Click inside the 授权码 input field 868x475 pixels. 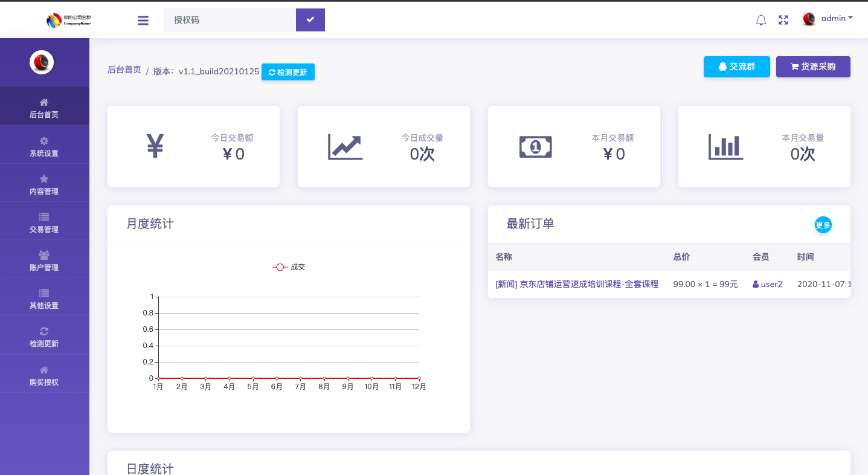[x=230, y=19]
